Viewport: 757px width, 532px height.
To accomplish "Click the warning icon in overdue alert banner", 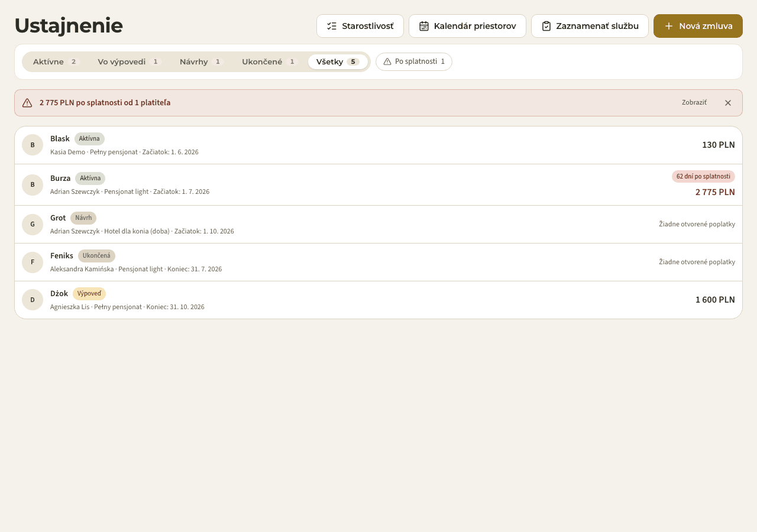I will [x=27, y=103].
